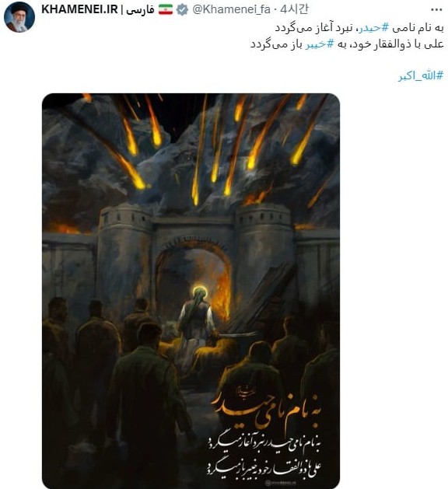Open the three-dot more options menu
Image resolution: width=448 pixels, height=489 pixels.
coord(436,10)
